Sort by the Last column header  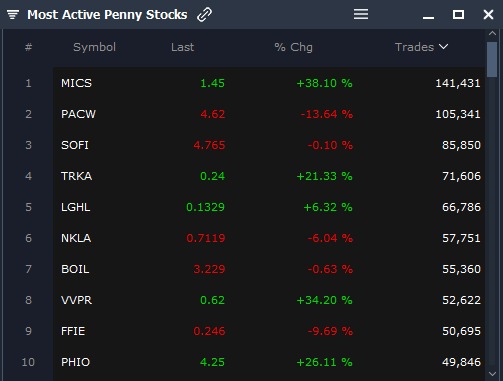[x=182, y=47]
